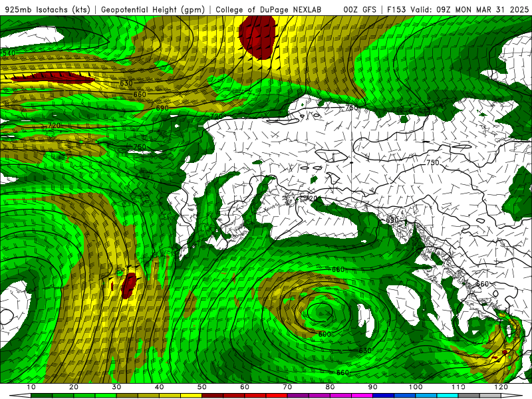This screenshot has height=399, width=532.
Task: Click the 600 contour label near the low center
Action: click(x=325, y=334)
